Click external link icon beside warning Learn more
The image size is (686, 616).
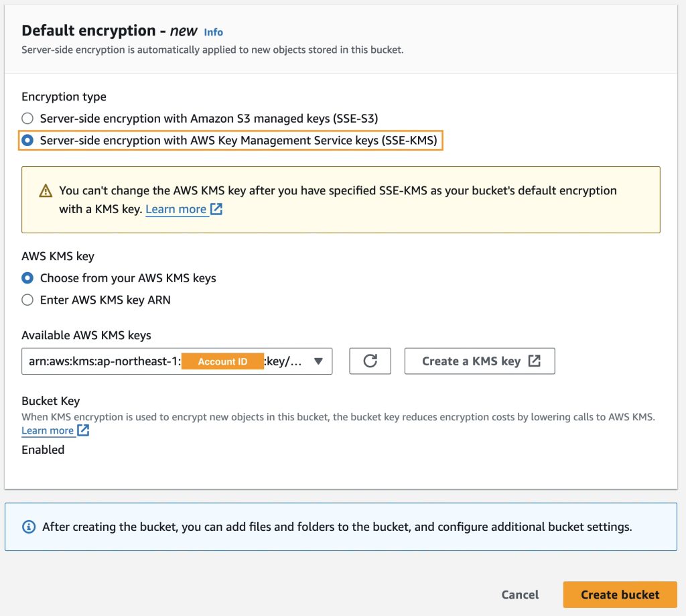216,209
